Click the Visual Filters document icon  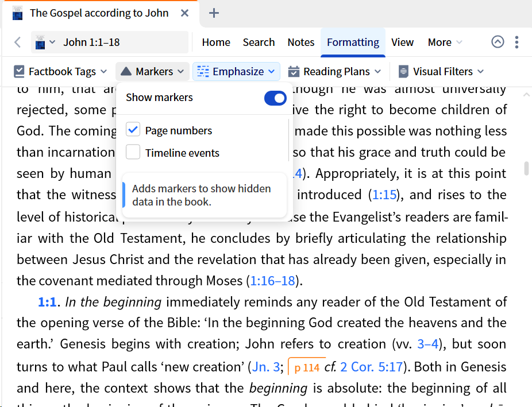click(403, 72)
